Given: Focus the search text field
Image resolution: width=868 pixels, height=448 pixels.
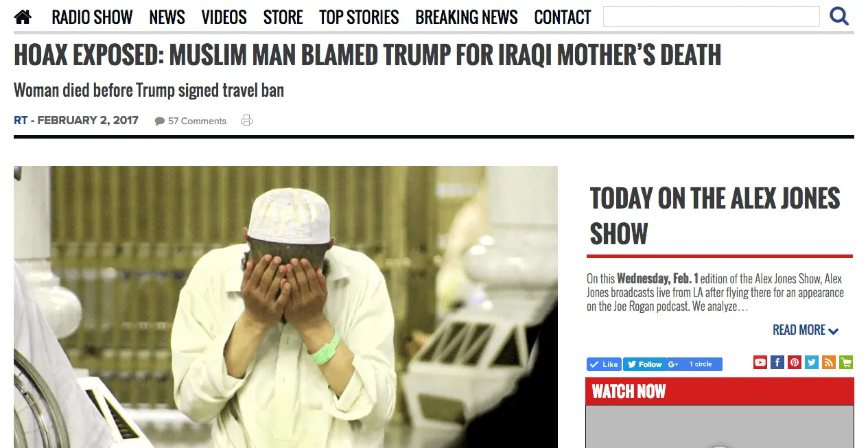Looking at the screenshot, I should pos(711,16).
